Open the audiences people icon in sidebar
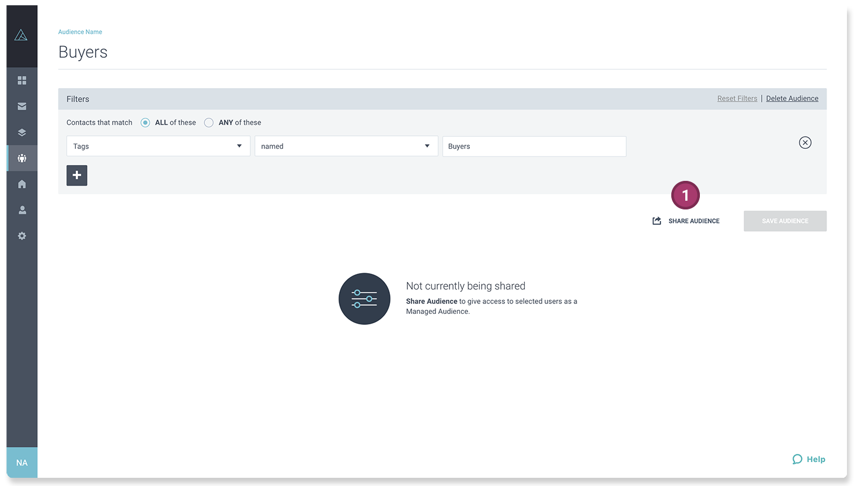Screen dimensions: 868x486 (x=22, y=158)
